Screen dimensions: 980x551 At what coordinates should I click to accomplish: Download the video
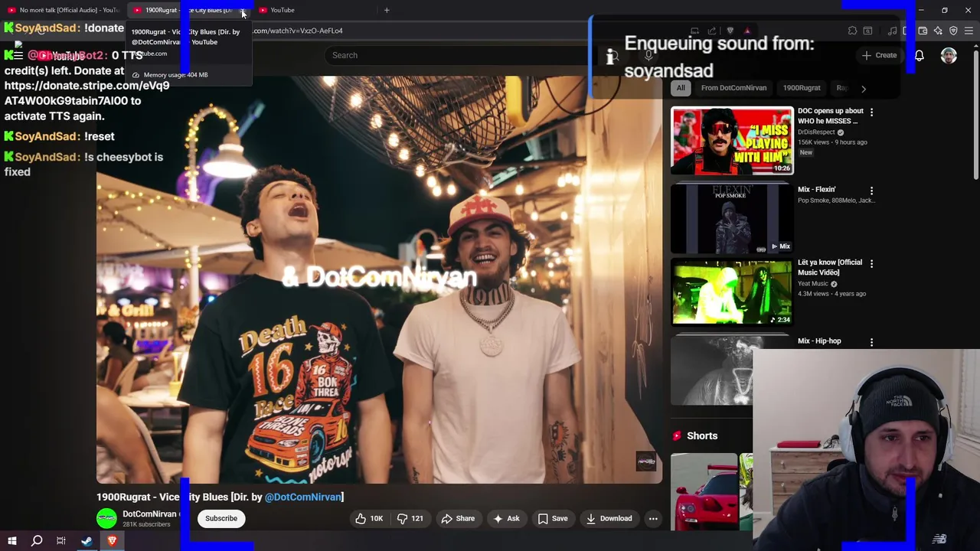pyautogui.click(x=609, y=519)
